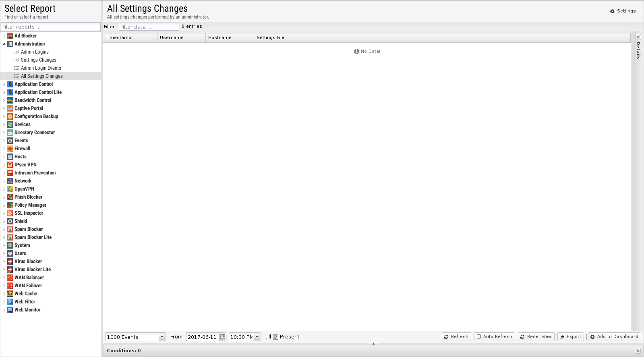Expand the Details side panel arrows

[638, 37]
